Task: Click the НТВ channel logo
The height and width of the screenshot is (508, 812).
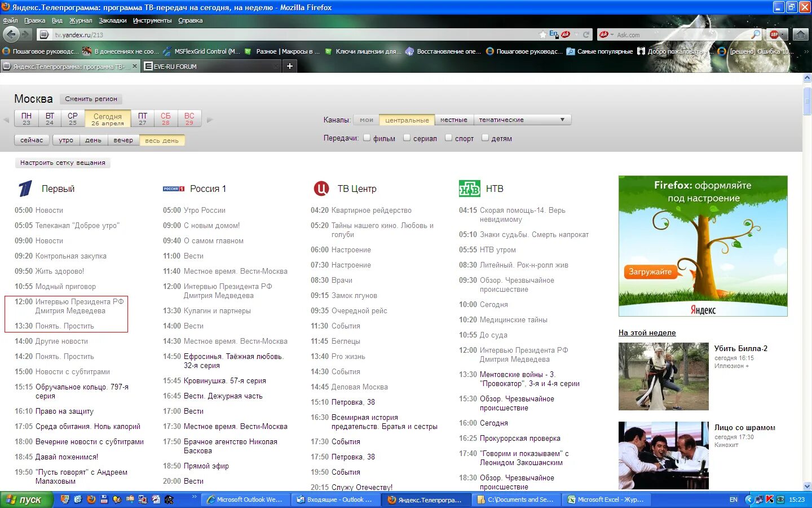Action: click(469, 189)
